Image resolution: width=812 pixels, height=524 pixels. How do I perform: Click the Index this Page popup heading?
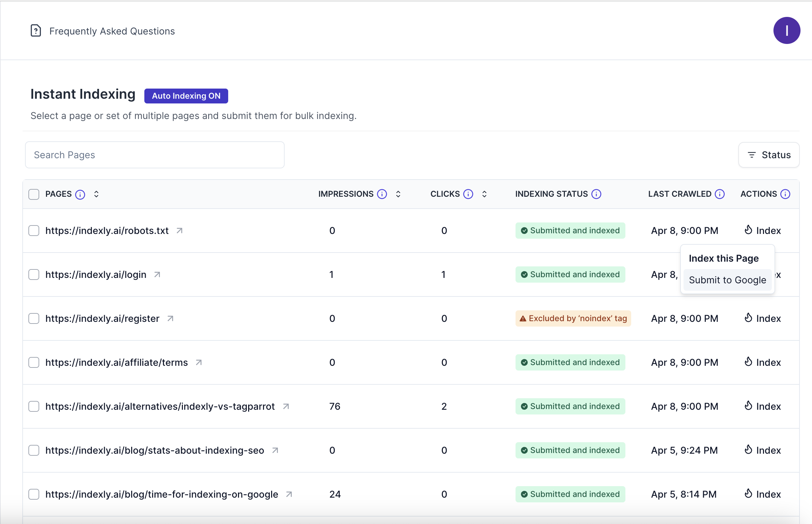coord(723,258)
